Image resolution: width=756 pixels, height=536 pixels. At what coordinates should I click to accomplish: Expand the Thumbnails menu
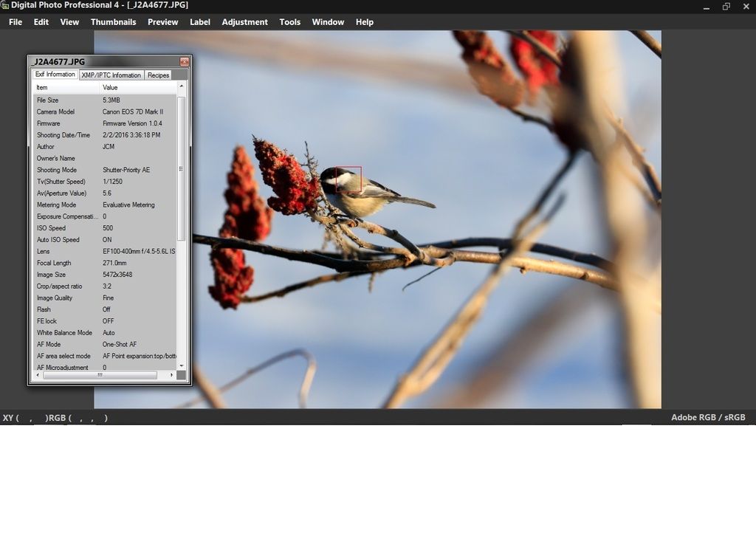(x=113, y=22)
